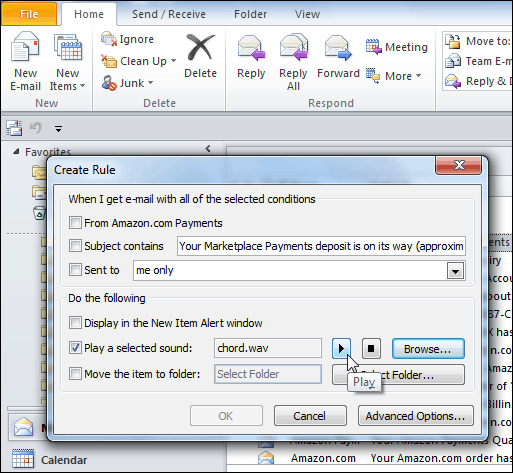
Task: Open the Junk dropdown menu
Action: (x=151, y=83)
